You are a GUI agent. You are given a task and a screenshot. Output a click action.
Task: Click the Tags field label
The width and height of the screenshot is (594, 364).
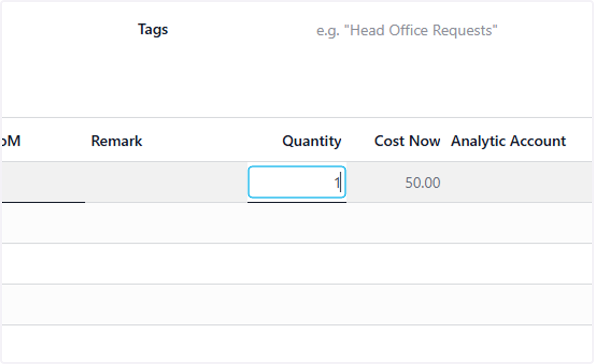point(153,30)
